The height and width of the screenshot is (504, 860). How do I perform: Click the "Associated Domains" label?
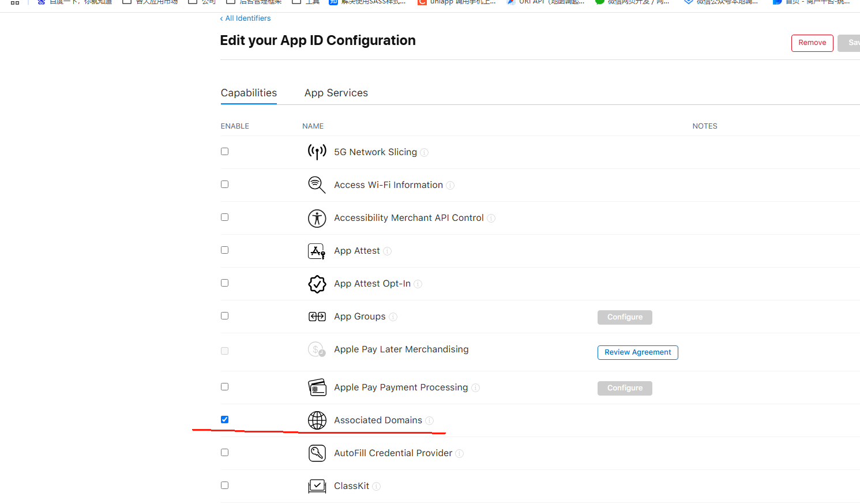378,420
